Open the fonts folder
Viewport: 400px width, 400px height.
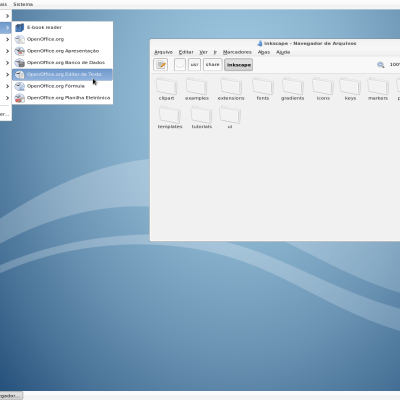tap(263, 89)
